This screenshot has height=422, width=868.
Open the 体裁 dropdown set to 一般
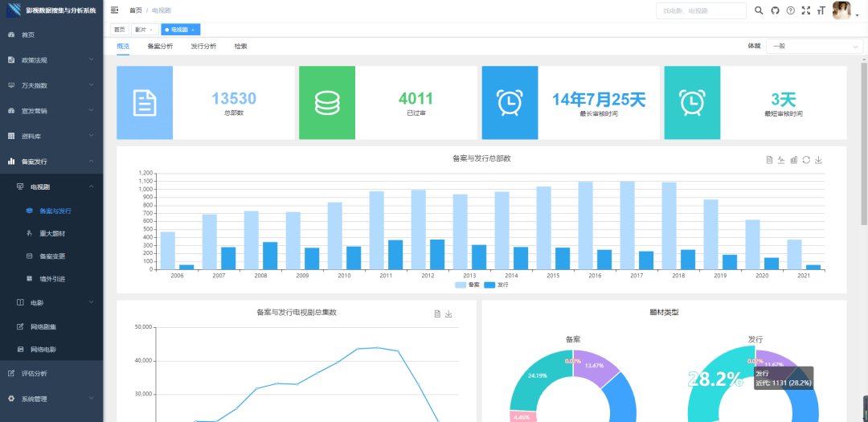tap(813, 47)
